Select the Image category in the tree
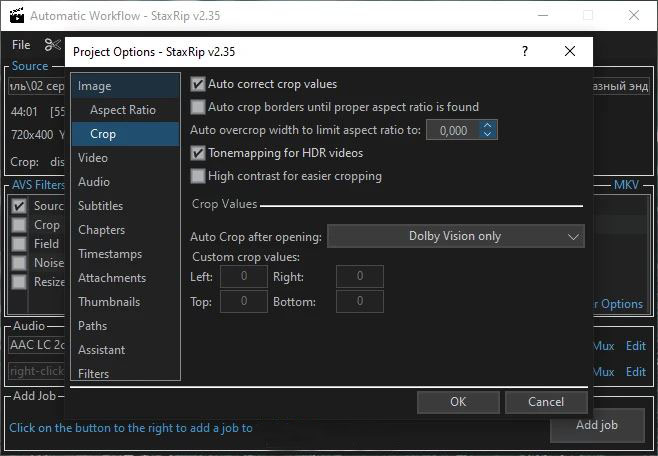This screenshot has height=456, width=658. point(125,86)
